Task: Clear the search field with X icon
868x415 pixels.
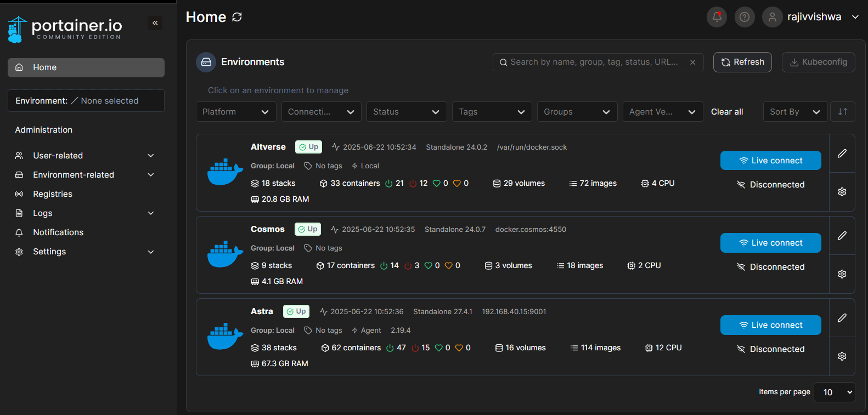Action: pyautogui.click(x=693, y=62)
